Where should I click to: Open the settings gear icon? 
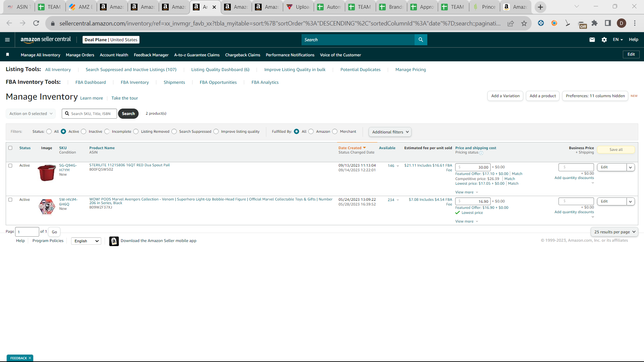(x=604, y=40)
